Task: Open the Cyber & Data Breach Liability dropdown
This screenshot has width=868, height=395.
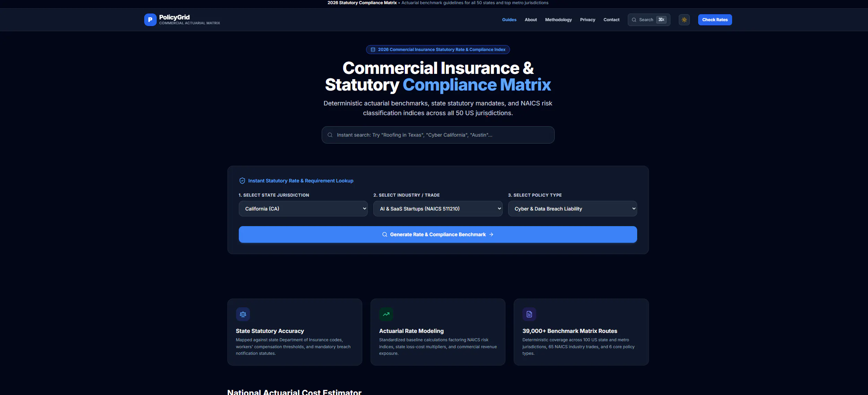Action: (572, 209)
